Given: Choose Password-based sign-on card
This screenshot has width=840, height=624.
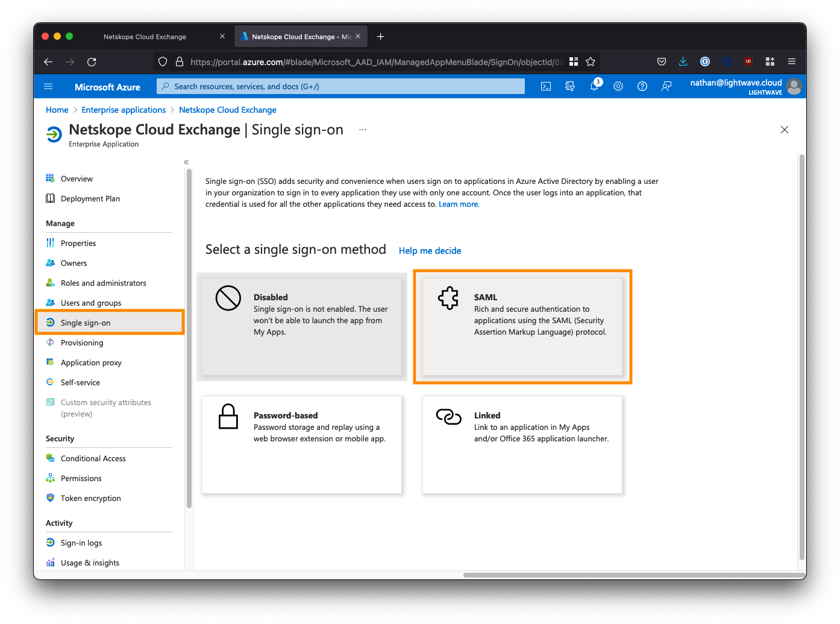Looking at the screenshot, I should tap(301, 444).
